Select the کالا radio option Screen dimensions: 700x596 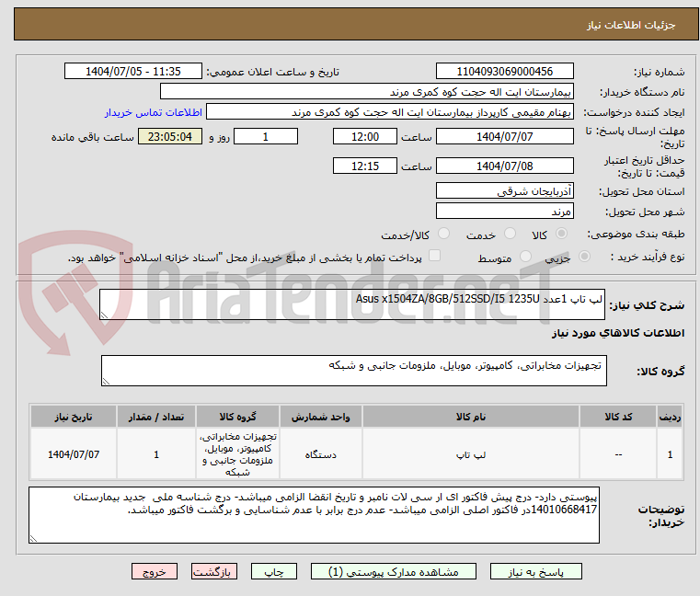[561, 234]
